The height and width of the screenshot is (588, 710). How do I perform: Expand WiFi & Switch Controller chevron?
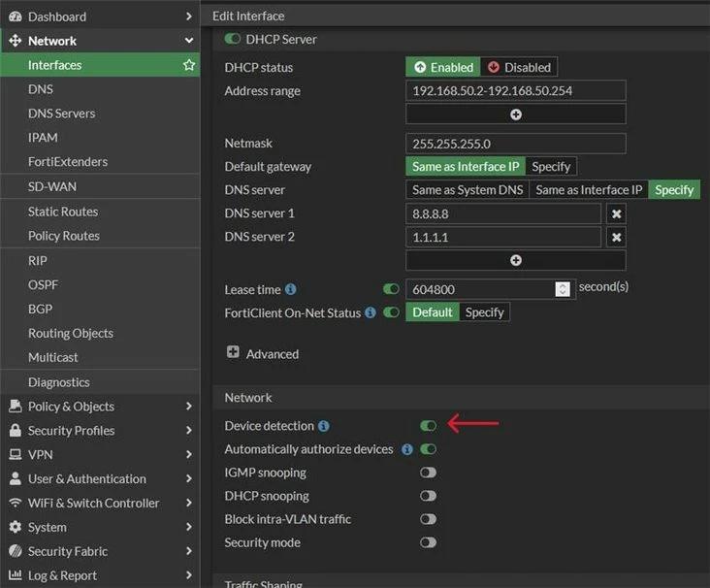[189, 503]
